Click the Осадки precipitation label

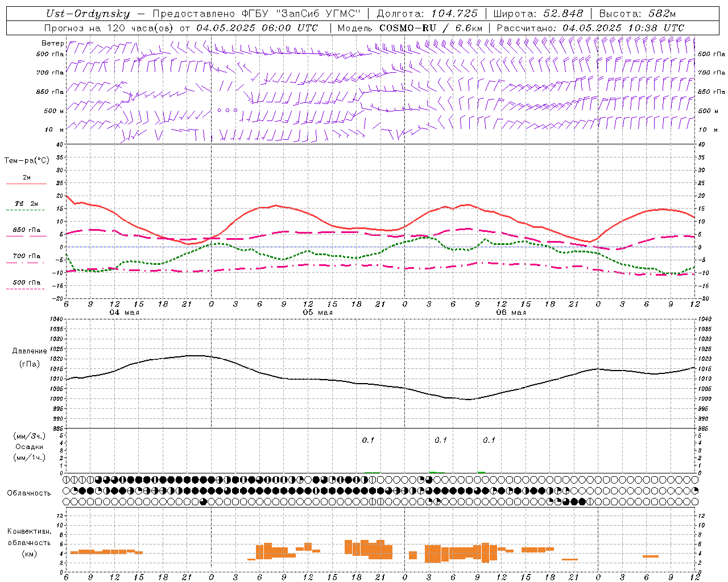[30, 447]
